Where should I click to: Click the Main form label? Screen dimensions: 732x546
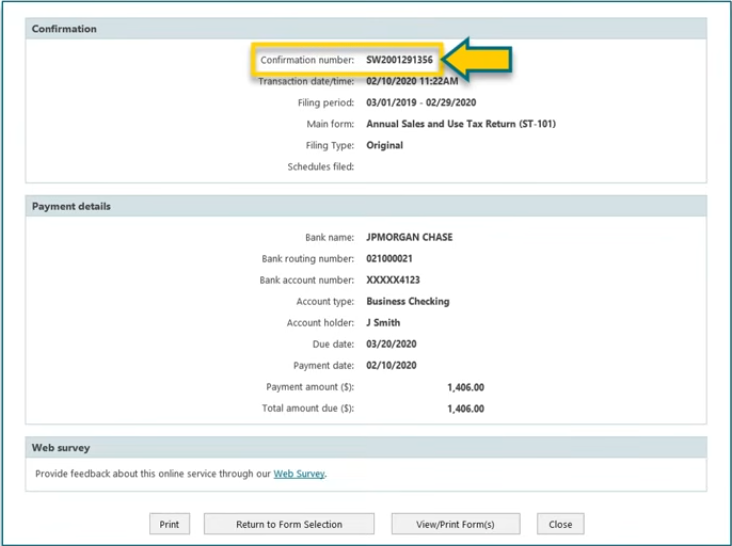pos(330,124)
